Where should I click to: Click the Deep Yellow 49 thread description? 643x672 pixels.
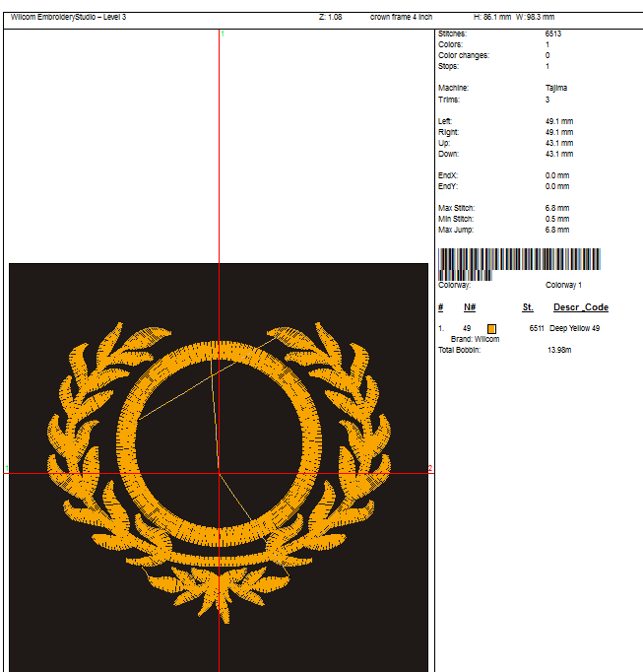(x=574, y=328)
